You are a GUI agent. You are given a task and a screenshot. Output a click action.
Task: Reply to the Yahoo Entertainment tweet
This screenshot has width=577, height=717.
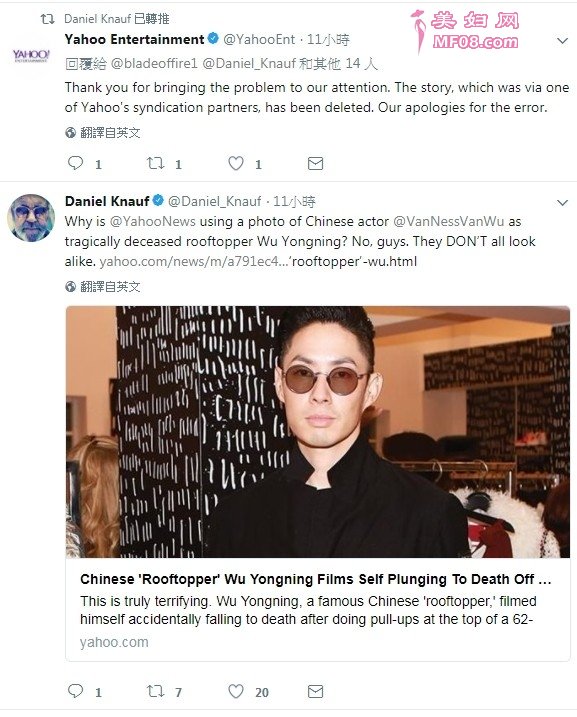(x=76, y=163)
